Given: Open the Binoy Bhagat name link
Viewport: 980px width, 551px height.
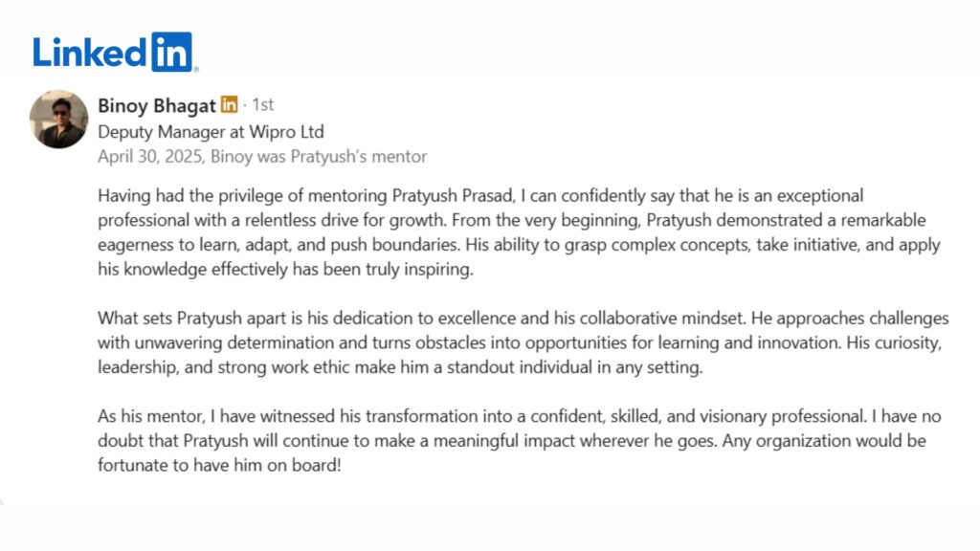Looking at the screenshot, I should pyautogui.click(x=157, y=106).
